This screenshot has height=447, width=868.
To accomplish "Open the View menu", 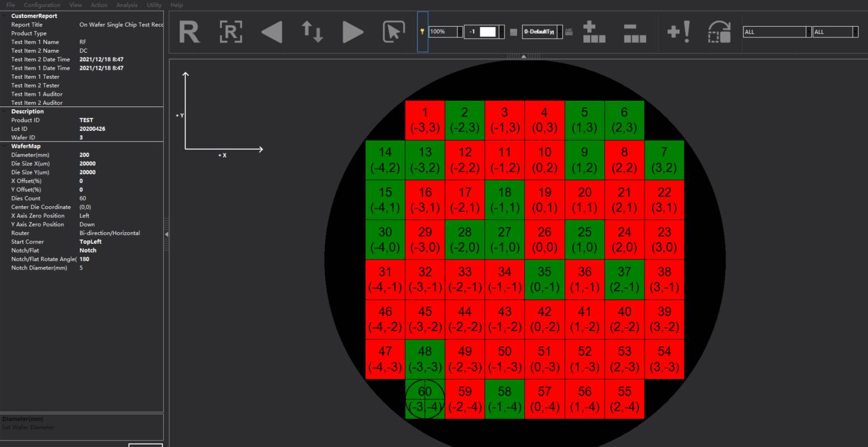I will coord(75,5).
